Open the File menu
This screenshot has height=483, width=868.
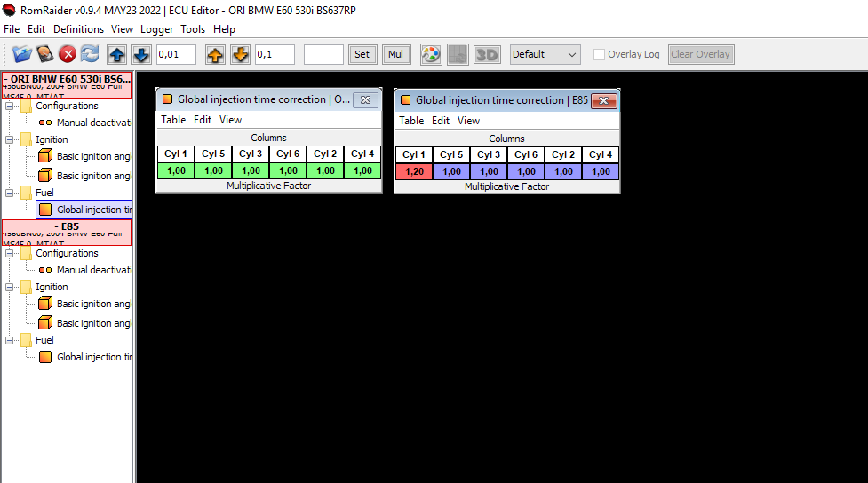tap(11, 29)
